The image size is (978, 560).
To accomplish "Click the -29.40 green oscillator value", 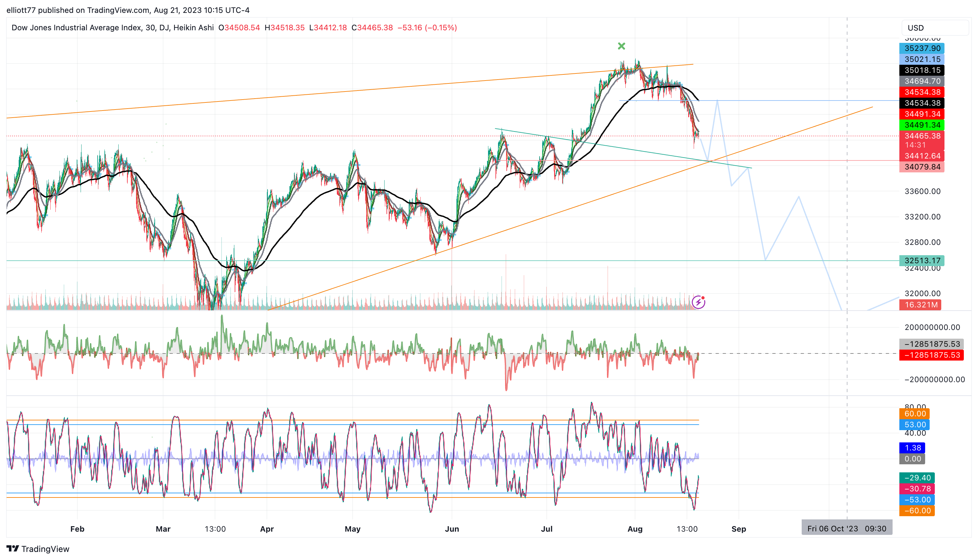I will tap(917, 478).
